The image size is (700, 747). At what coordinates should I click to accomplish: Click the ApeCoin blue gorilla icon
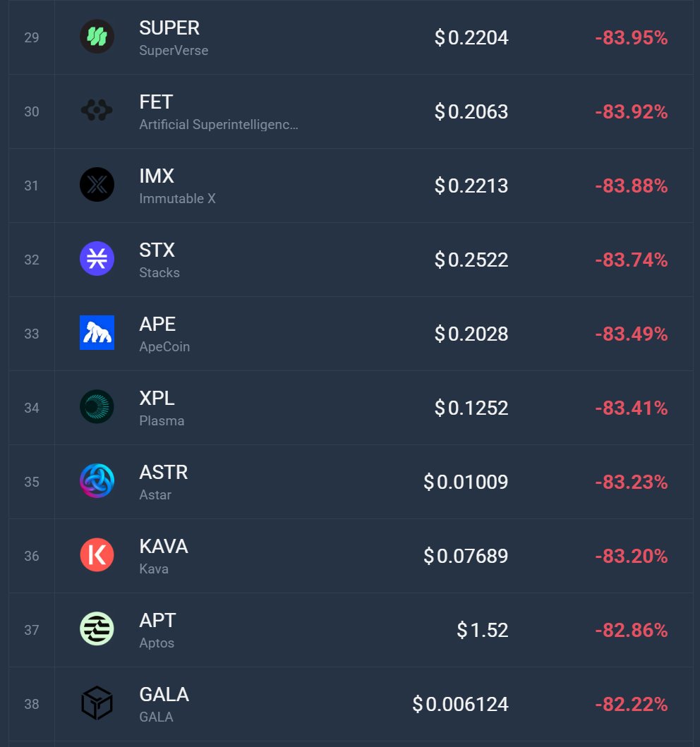(97, 333)
